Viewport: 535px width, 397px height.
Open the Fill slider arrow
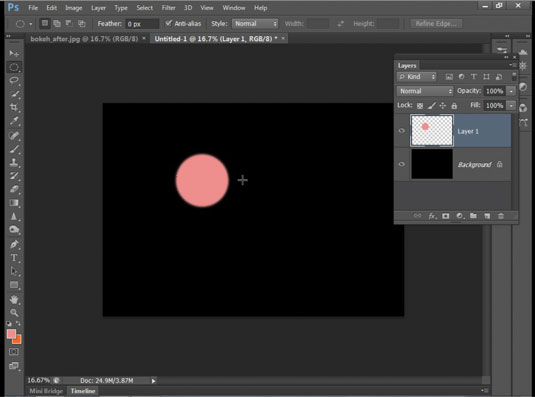511,105
